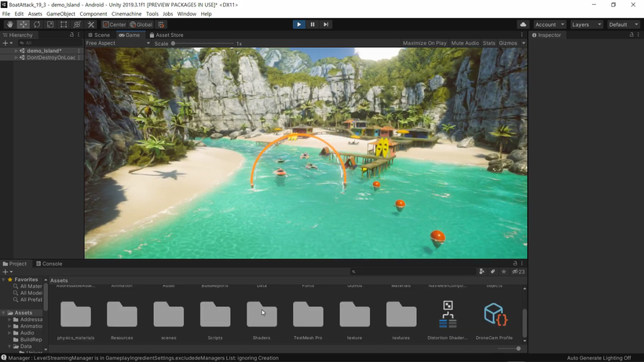The image size is (644, 362).
Task: Open Cloud services via cloud icon
Action: 523,24
